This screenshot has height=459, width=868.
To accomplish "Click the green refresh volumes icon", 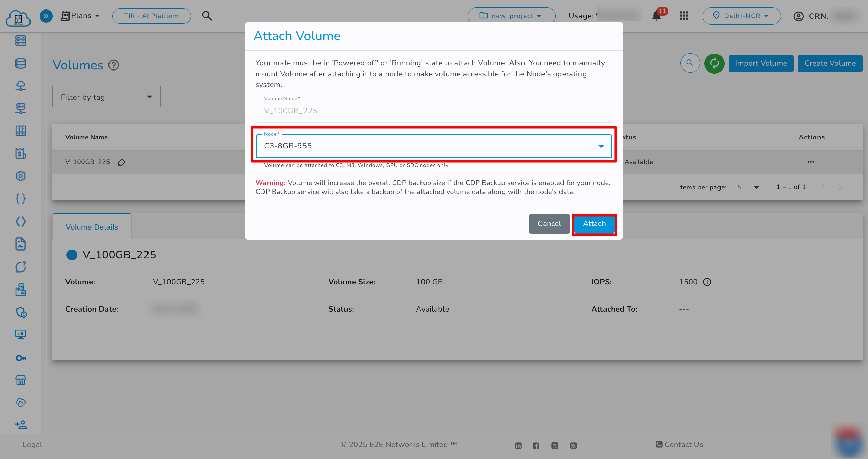I will (x=714, y=63).
